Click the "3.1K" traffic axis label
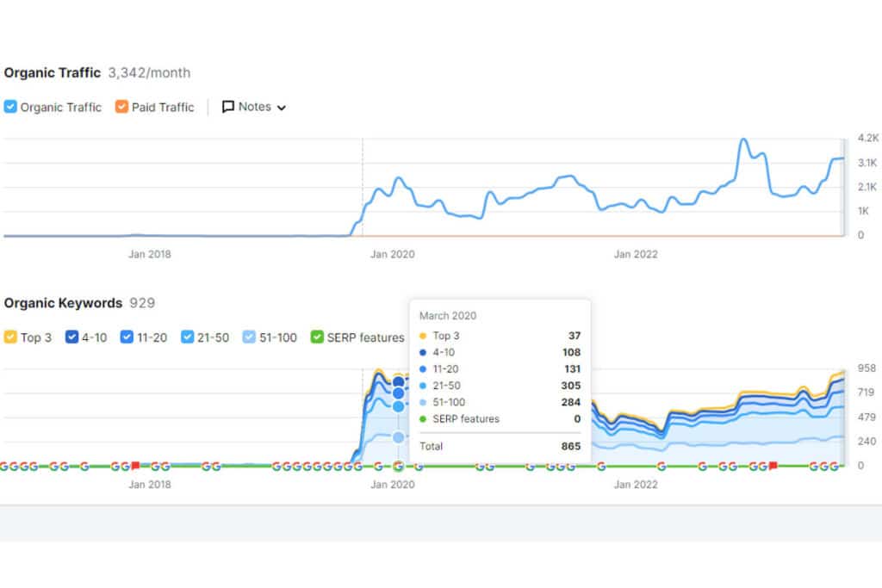This screenshot has width=882, height=588. click(x=867, y=163)
